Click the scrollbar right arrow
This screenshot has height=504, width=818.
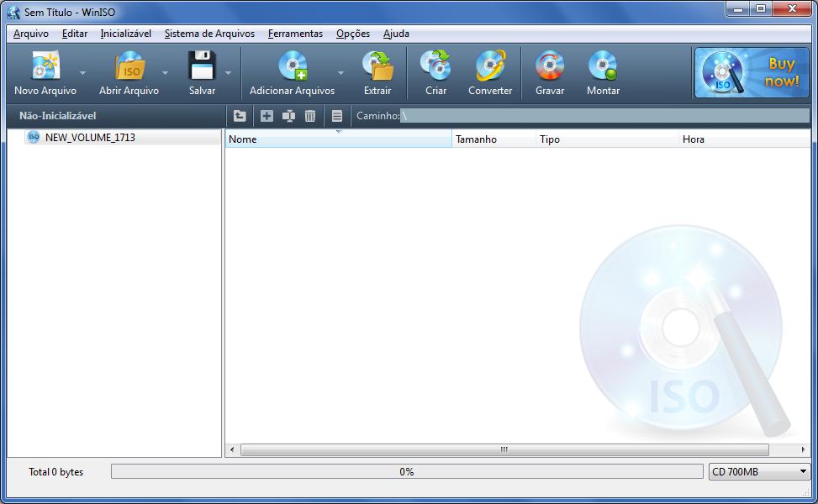pos(803,449)
